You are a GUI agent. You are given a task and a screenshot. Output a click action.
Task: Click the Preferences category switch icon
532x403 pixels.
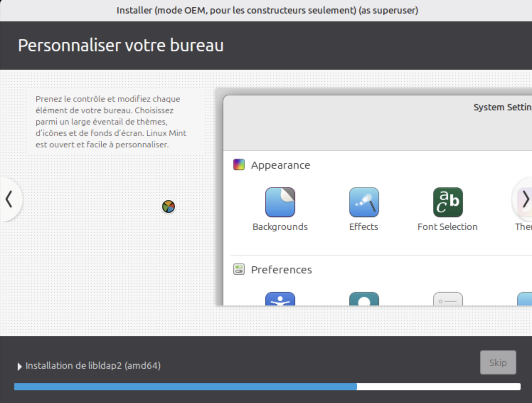(239, 269)
